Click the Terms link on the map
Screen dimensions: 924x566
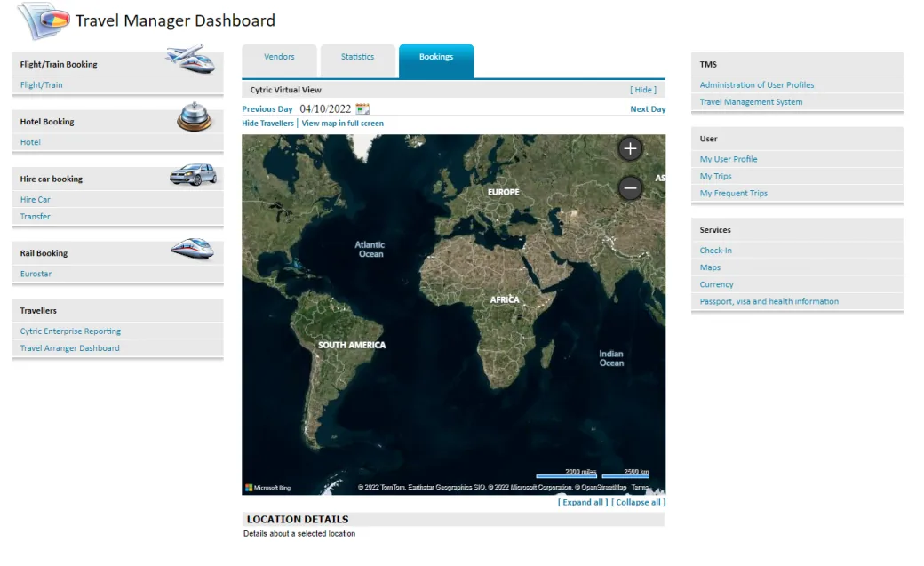[640, 488]
